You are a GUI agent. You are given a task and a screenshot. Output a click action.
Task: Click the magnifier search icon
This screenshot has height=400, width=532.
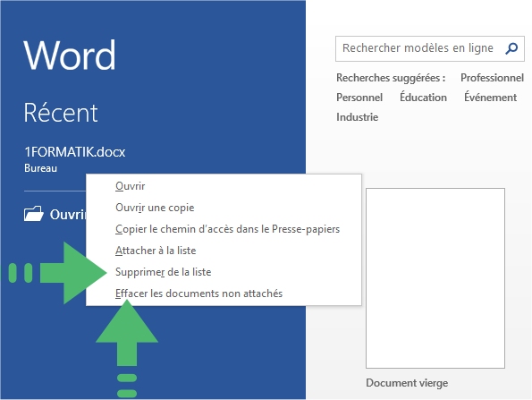click(x=511, y=48)
